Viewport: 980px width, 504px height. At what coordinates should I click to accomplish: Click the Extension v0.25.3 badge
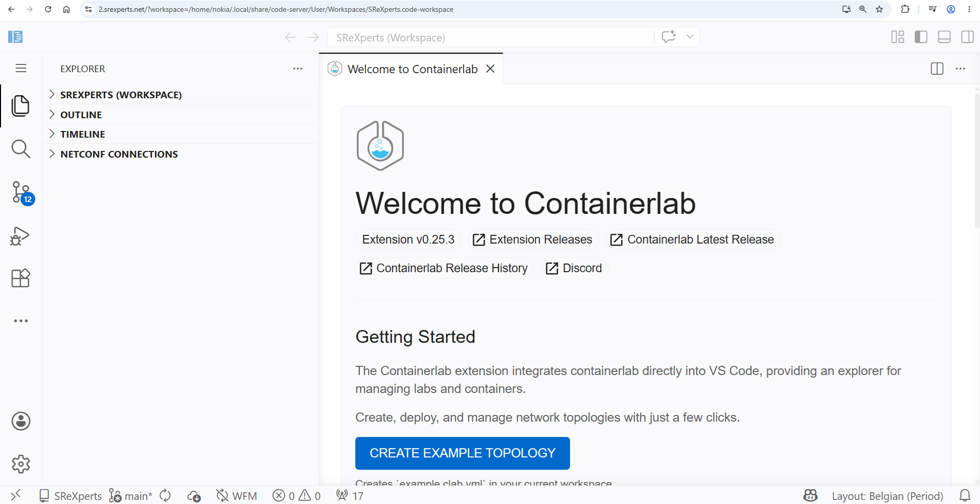408,239
